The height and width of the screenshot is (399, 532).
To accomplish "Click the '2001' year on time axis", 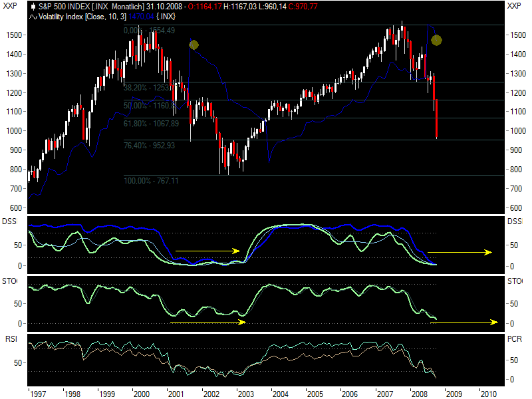I will 176,394.
